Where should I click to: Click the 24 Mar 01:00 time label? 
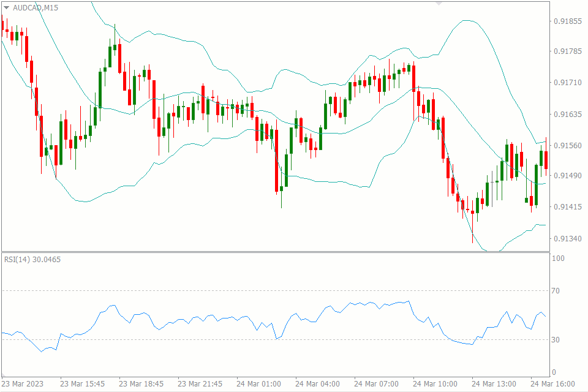click(258, 384)
